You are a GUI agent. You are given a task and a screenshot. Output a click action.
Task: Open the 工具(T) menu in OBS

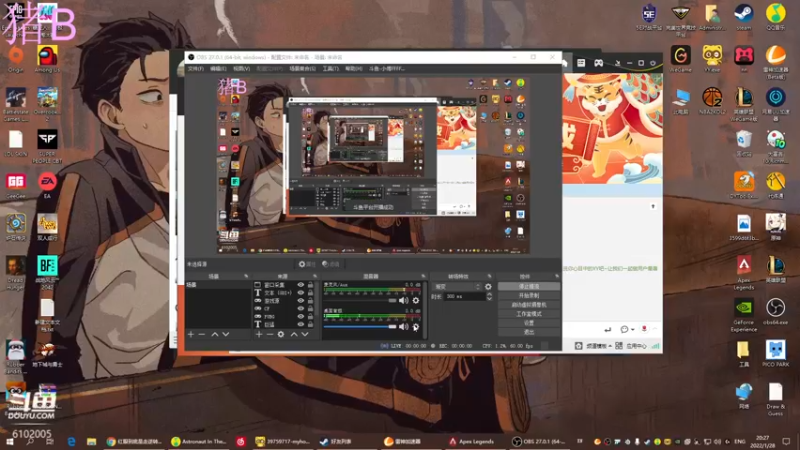(331, 68)
